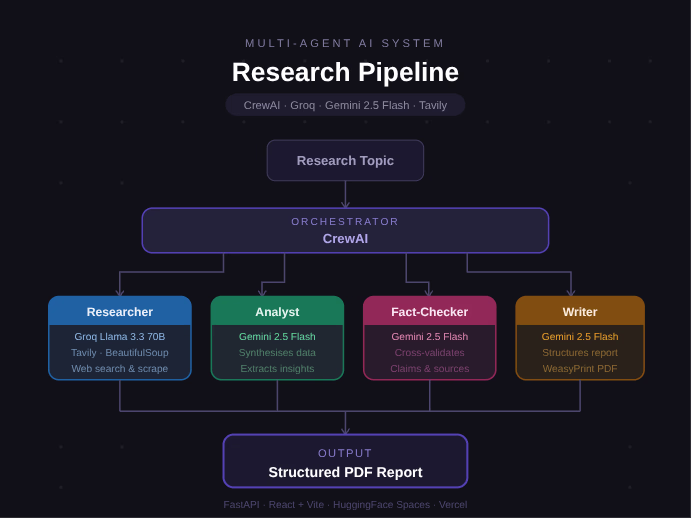Click 'Synthesises data' text

[x=277, y=353]
